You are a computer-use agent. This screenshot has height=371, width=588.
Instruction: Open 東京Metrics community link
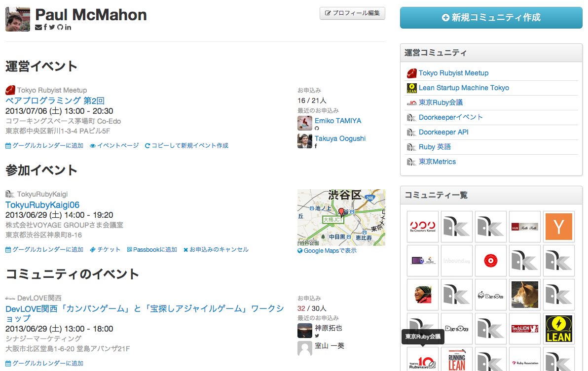437,162
